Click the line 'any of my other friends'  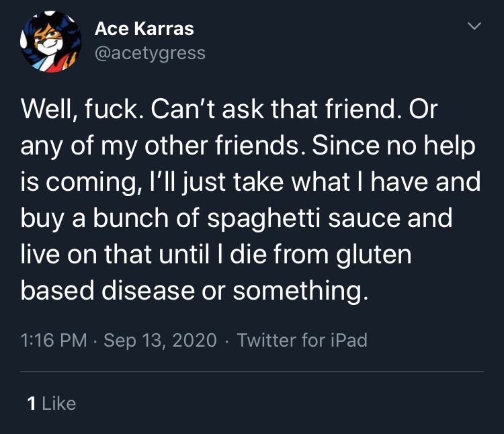tap(248, 146)
